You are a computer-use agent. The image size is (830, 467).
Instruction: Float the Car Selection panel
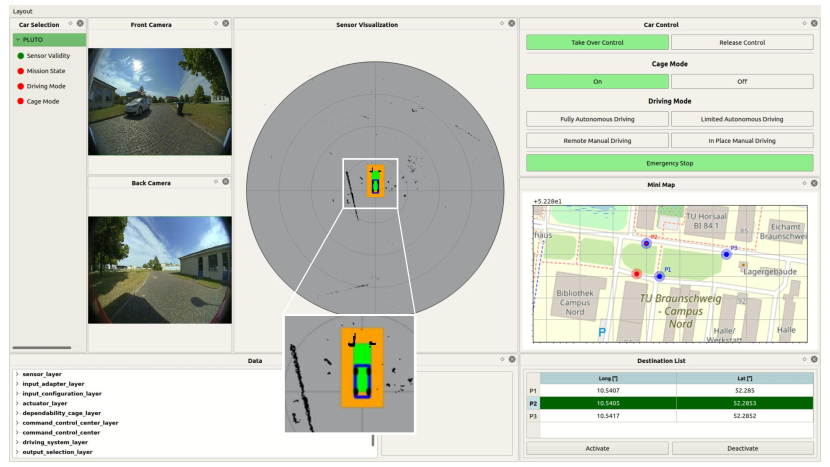point(70,23)
